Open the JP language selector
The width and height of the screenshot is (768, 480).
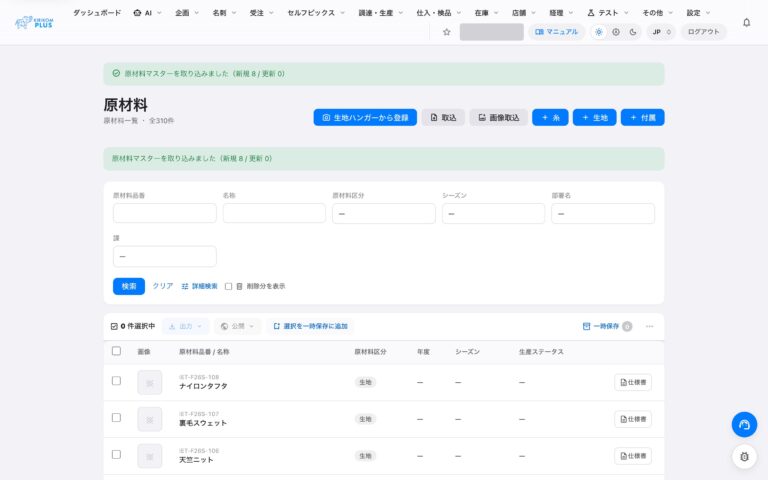tap(661, 32)
